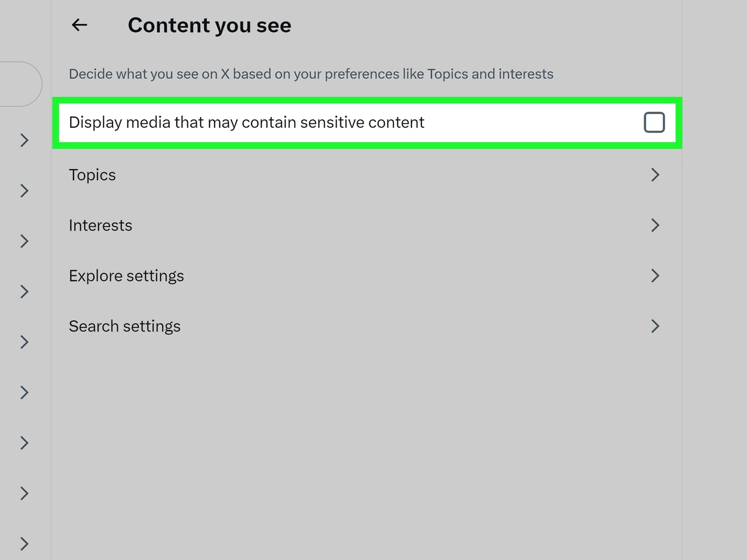
Task: Click the sixth chevron in left sidebar
Action: [x=25, y=393]
